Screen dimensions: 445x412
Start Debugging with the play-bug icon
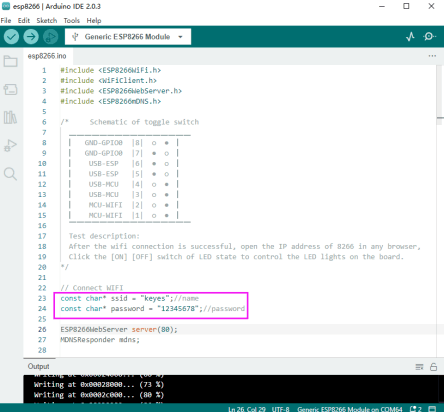click(x=51, y=37)
